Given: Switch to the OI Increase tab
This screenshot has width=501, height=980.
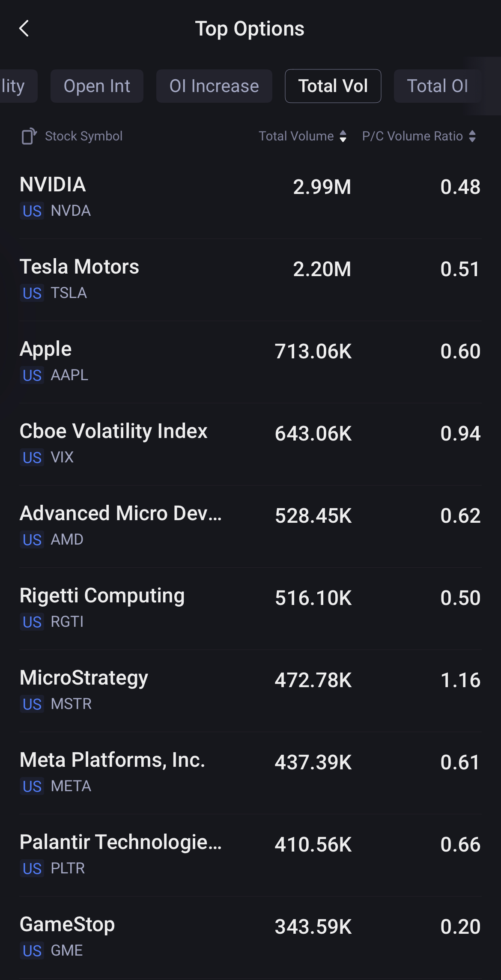Looking at the screenshot, I should point(214,86).
